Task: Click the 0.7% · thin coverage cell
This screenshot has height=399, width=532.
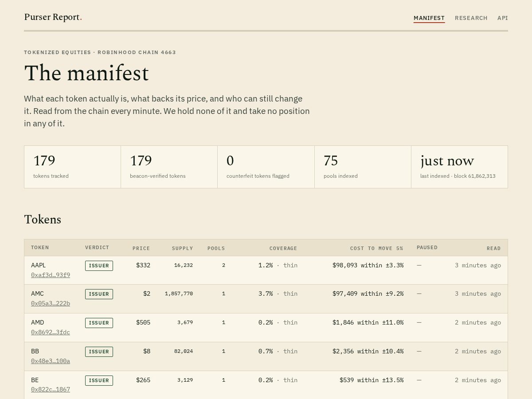Action: pyautogui.click(x=278, y=351)
